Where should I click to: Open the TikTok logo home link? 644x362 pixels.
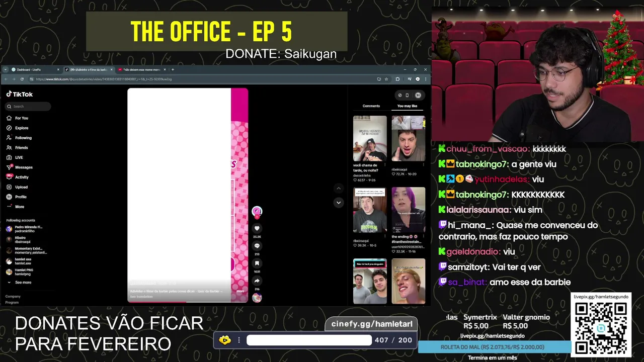click(x=20, y=95)
